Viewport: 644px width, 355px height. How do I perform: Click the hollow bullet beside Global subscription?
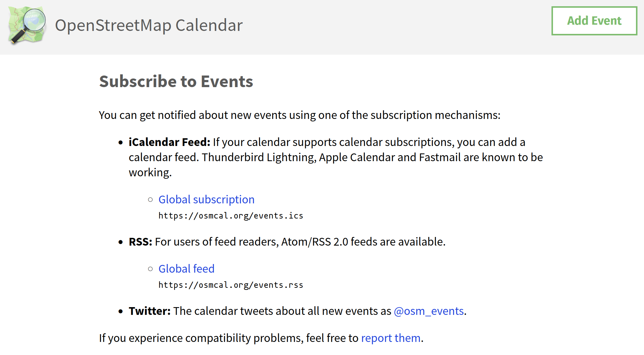pos(151,200)
